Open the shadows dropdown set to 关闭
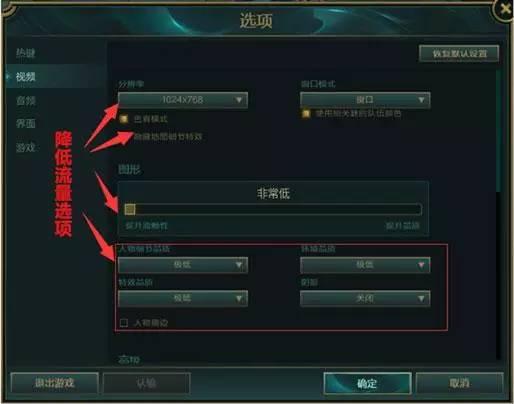This screenshot has height=404, width=514. (365, 298)
